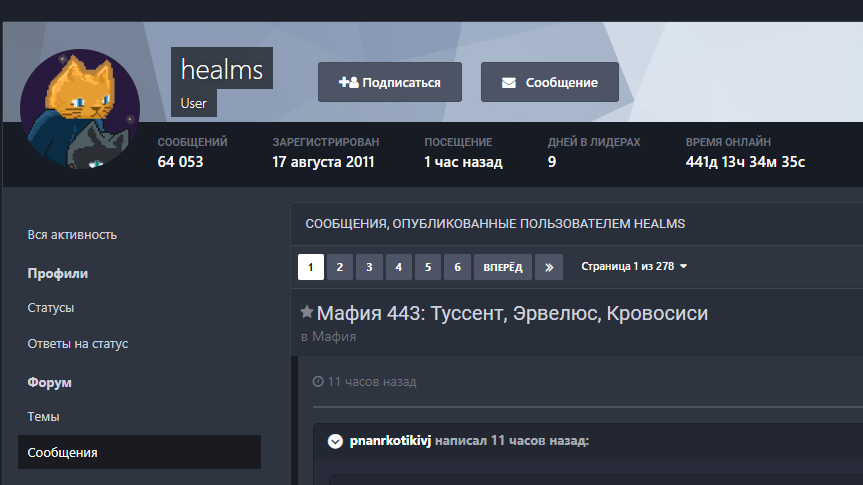Viewport: 863px width, 485px height.
Task: Click the pnanrkotikivj username in the quote
Action: [390, 440]
